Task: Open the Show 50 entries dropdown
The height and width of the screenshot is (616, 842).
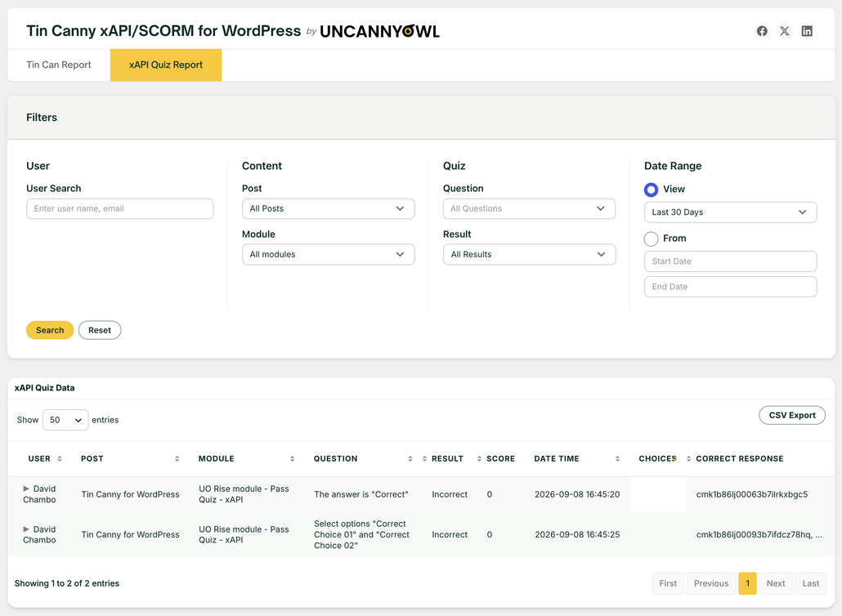Action: coord(65,420)
